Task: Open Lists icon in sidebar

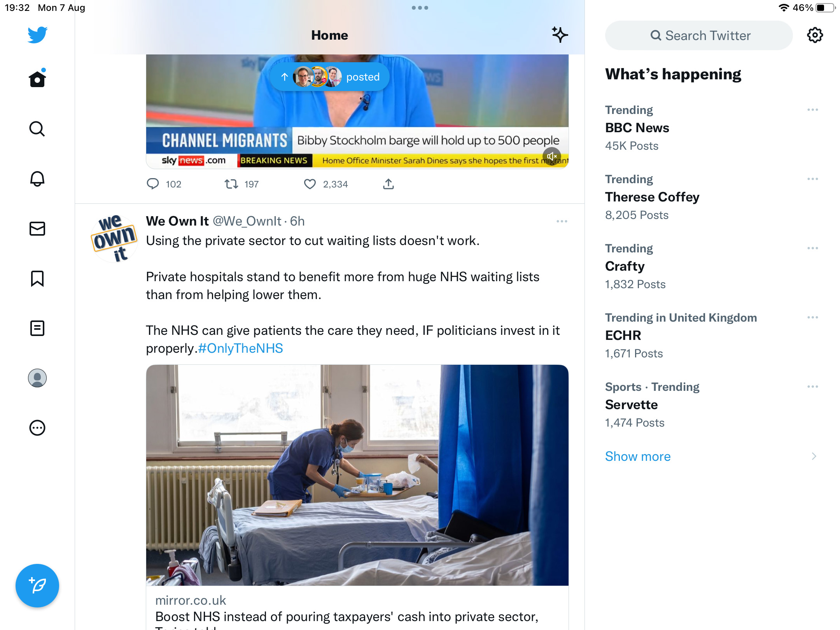Action: pyautogui.click(x=37, y=328)
